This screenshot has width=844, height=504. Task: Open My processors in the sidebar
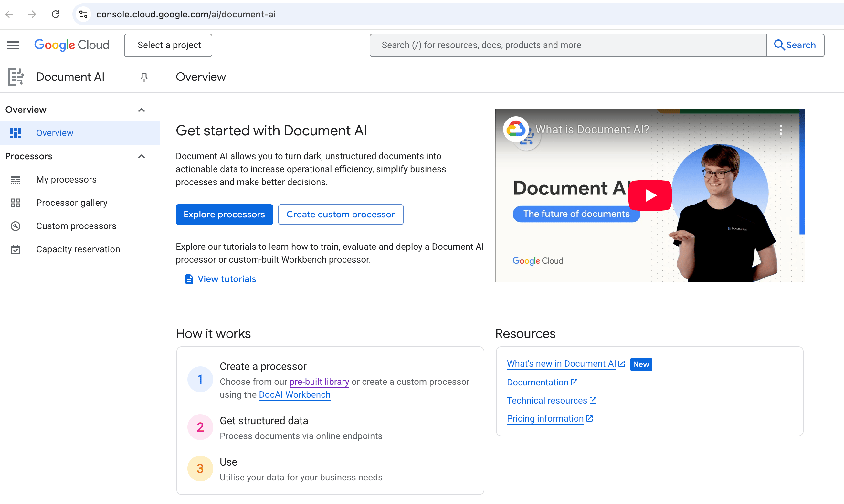pyautogui.click(x=80, y=180)
